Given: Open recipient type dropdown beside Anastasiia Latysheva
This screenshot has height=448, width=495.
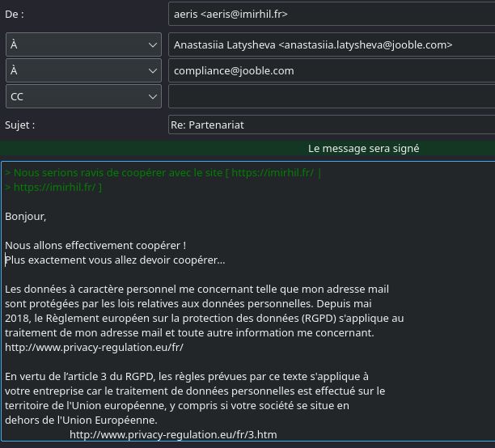Looking at the screenshot, I should pyautogui.click(x=83, y=44).
